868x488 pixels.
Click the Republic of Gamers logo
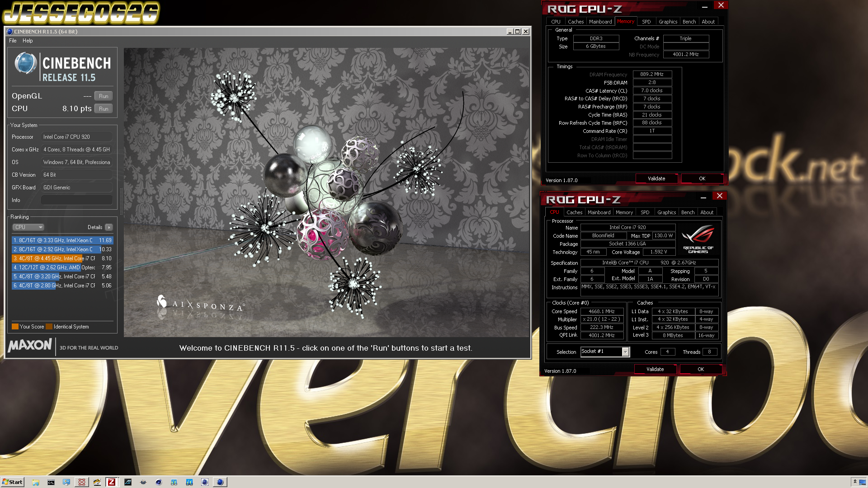tap(698, 239)
